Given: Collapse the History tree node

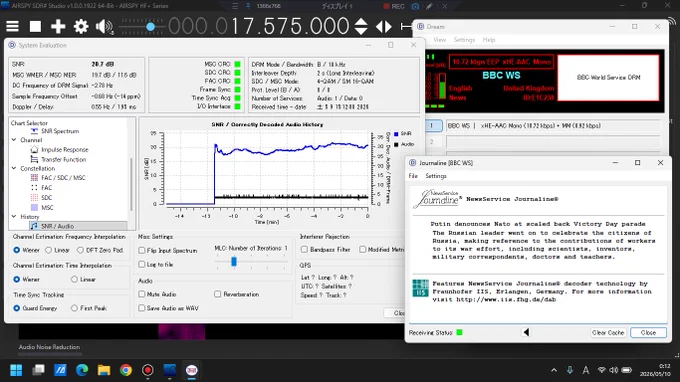Looking at the screenshot, I should tap(14, 216).
